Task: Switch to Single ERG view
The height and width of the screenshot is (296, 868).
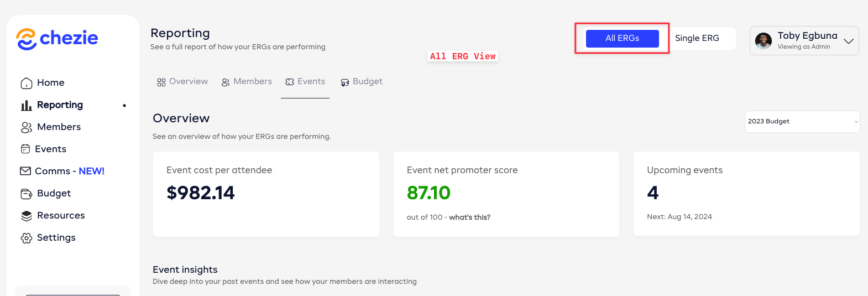Action: 697,38
